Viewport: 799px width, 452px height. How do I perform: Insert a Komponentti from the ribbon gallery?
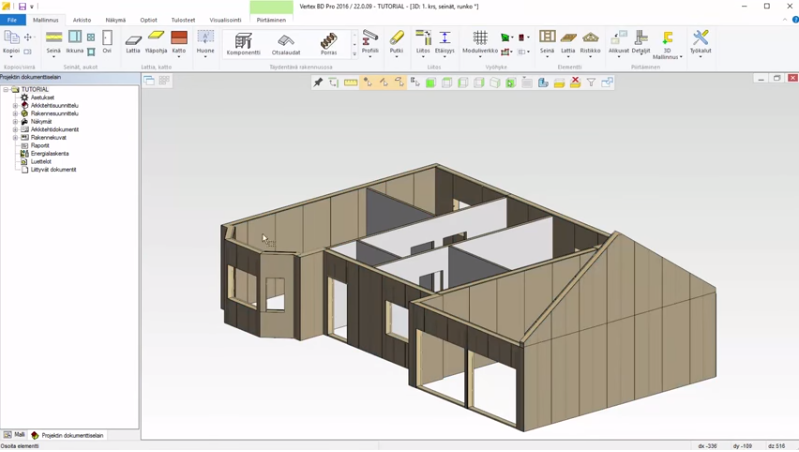coord(243,43)
